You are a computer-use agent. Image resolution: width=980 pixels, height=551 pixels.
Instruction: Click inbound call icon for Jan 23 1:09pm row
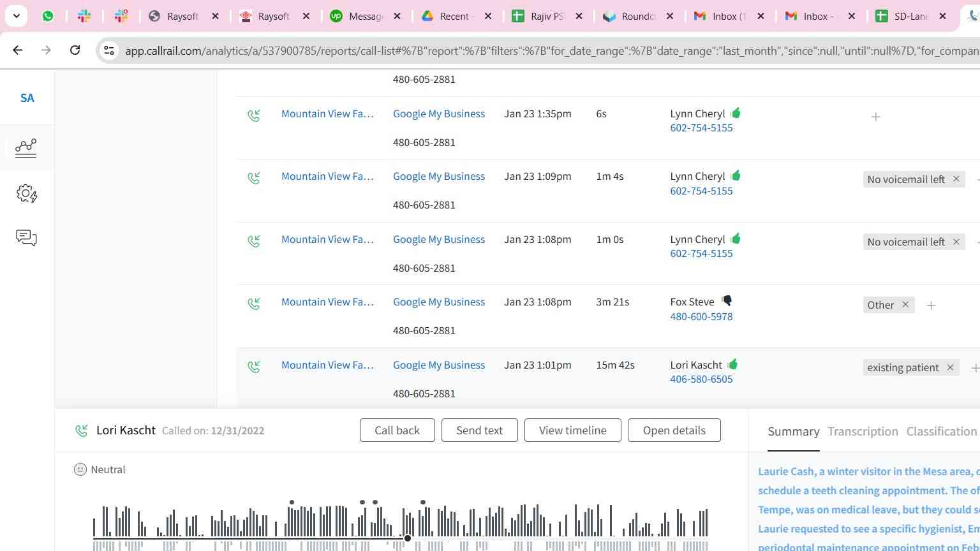click(x=254, y=178)
